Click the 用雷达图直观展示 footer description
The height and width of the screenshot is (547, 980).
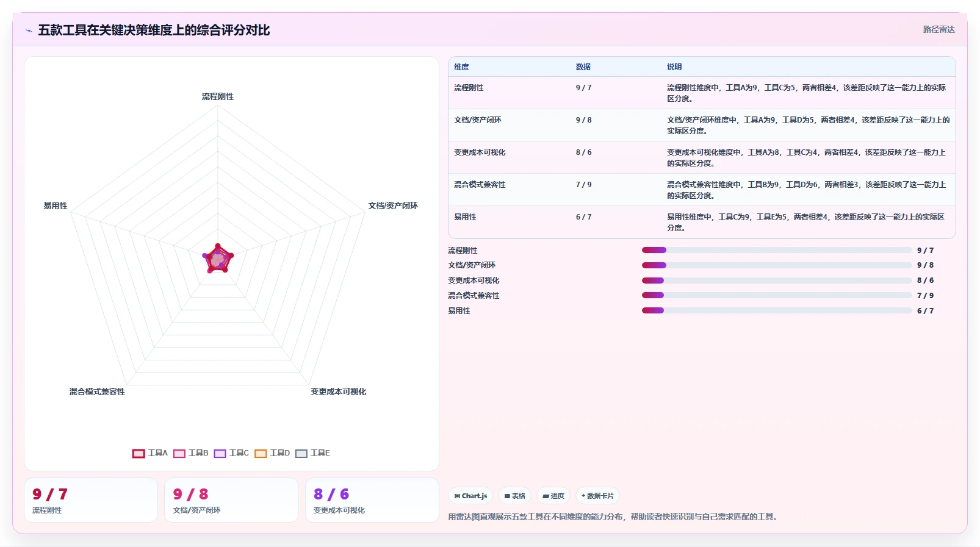[x=613, y=517]
